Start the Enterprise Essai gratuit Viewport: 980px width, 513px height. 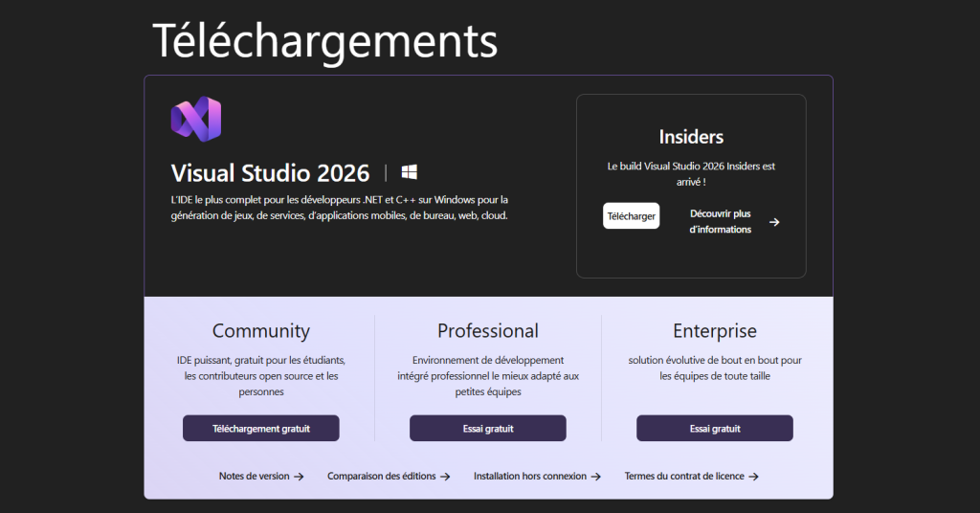point(714,429)
